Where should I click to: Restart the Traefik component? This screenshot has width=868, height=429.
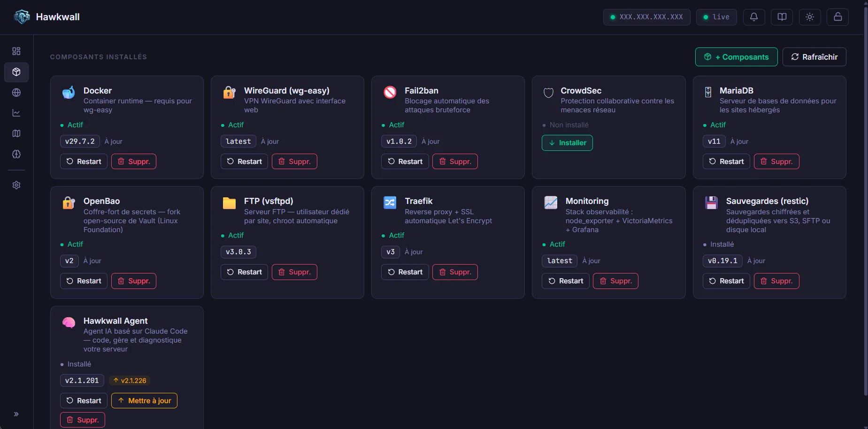pyautogui.click(x=405, y=272)
